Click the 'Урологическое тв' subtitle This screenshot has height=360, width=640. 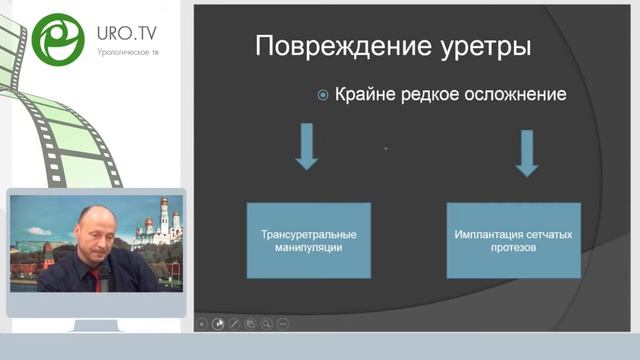coord(128,52)
